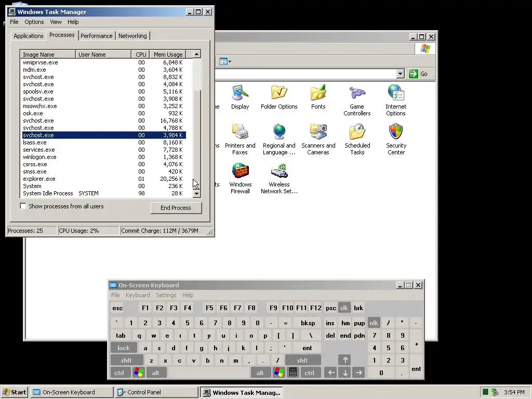532x399 pixels.
Task: Open Regional and Language options icon
Action: click(x=279, y=139)
